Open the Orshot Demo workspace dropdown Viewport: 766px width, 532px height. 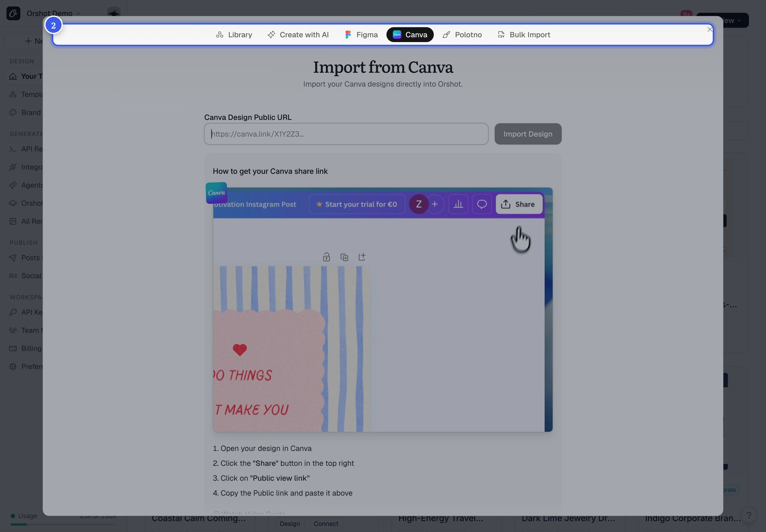54,13
